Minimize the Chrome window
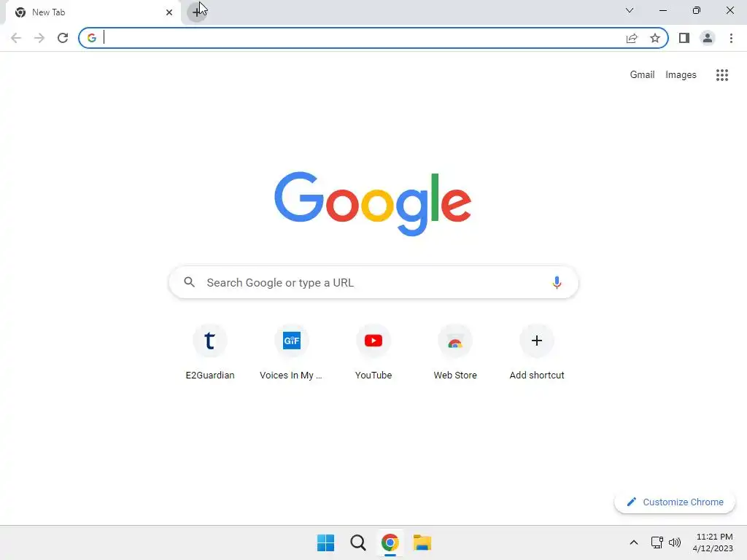747x560 pixels. pos(663,10)
